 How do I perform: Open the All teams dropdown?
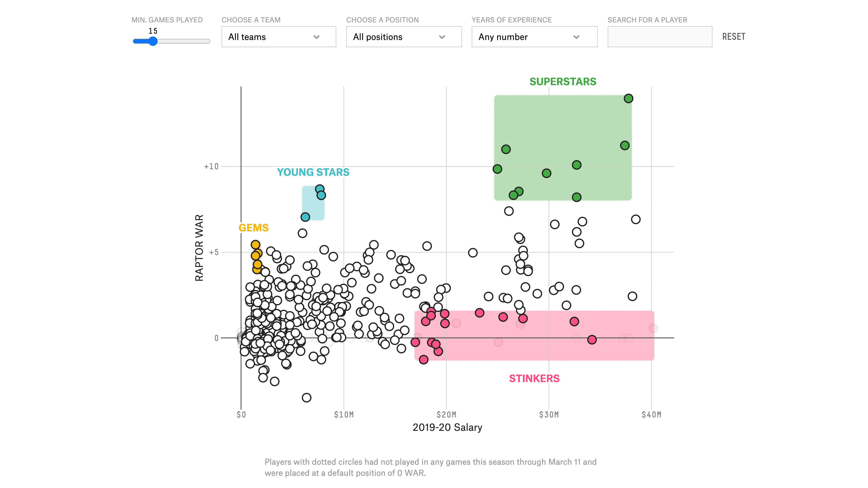(278, 37)
